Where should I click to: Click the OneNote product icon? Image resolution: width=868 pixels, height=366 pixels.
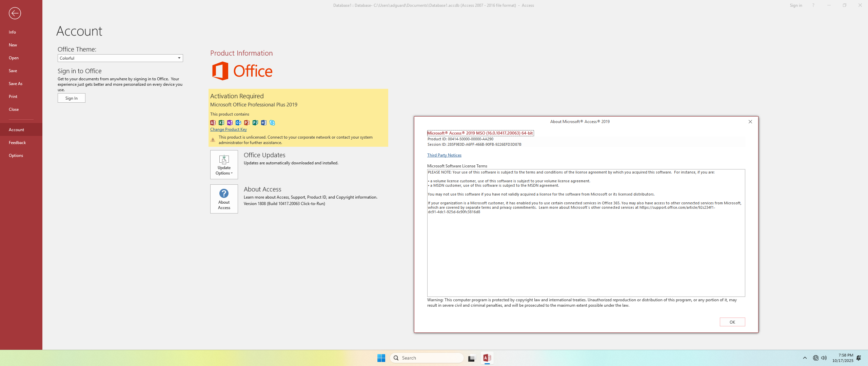coord(230,123)
